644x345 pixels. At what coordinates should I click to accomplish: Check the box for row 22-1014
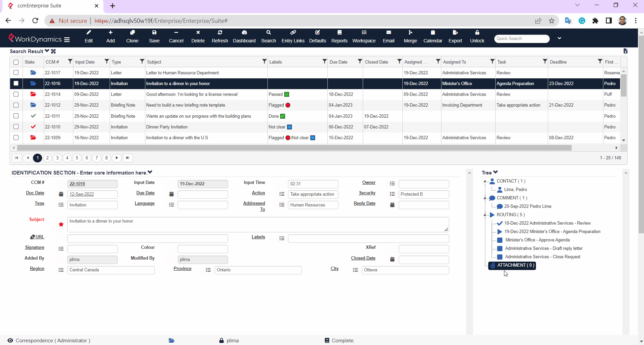pyautogui.click(x=16, y=94)
